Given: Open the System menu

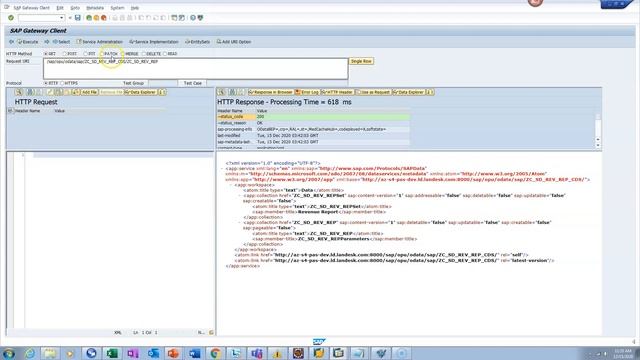Looking at the screenshot, I should coord(117,8).
